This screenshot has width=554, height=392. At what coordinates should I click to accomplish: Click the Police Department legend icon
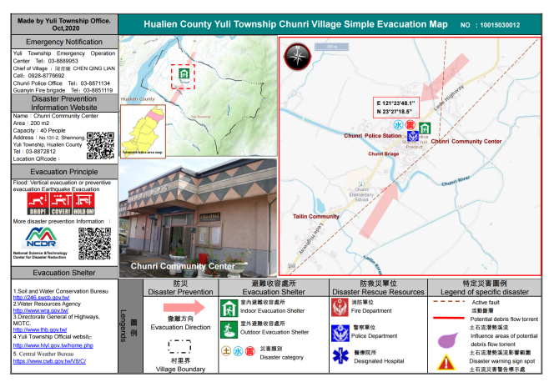point(338,334)
